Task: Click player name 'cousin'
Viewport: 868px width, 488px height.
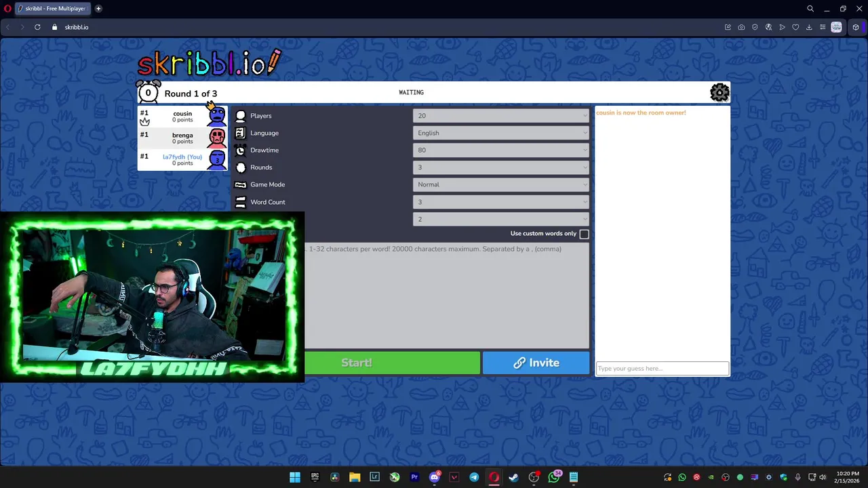Action: [182, 113]
